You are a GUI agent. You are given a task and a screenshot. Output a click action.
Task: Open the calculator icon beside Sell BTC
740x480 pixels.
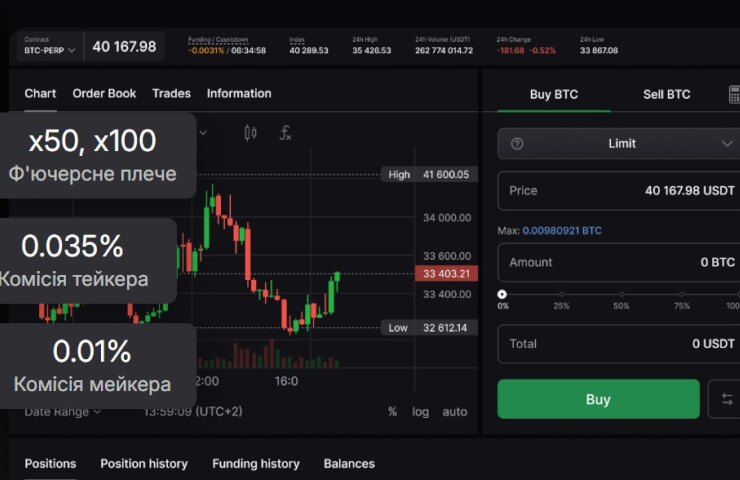734,94
